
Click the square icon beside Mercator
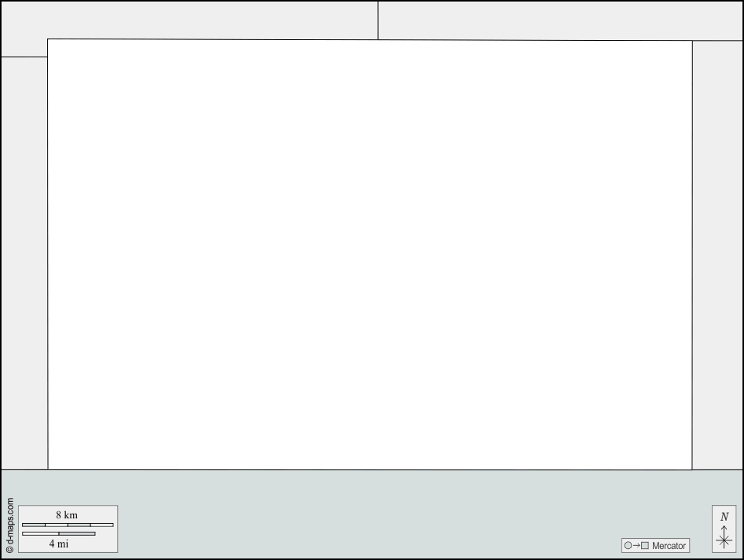(645, 546)
